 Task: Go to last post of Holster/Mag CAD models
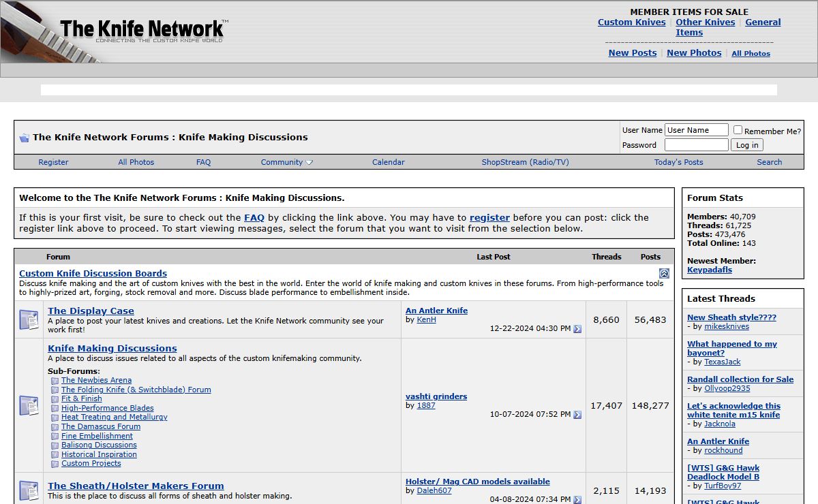[577, 500]
